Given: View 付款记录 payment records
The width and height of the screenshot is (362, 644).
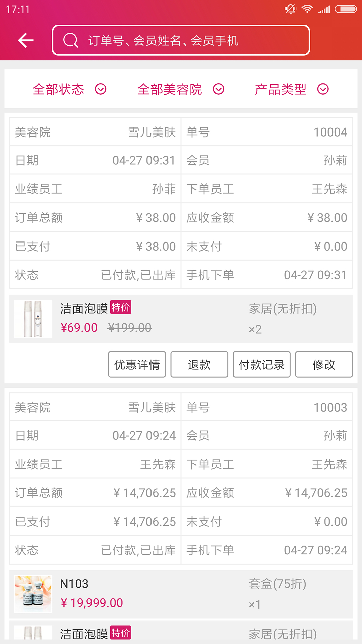Looking at the screenshot, I should pyautogui.click(x=261, y=364).
